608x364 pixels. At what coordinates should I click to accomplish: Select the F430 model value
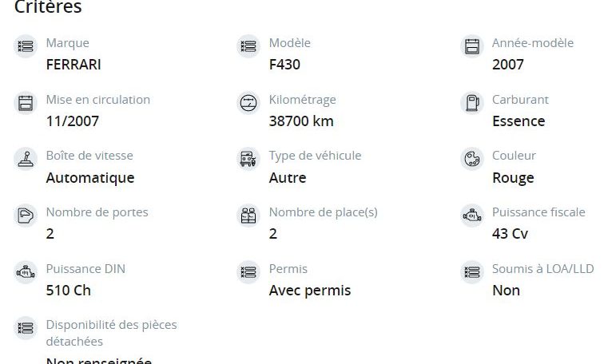(x=284, y=65)
